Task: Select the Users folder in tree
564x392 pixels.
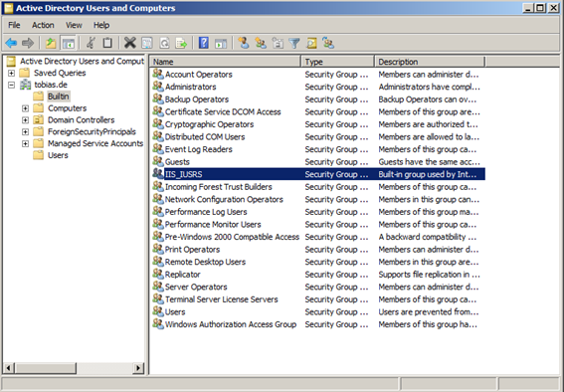Action: tap(58, 155)
